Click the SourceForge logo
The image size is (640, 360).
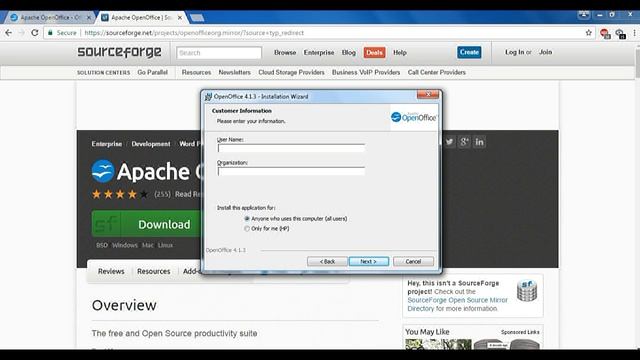click(x=119, y=52)
